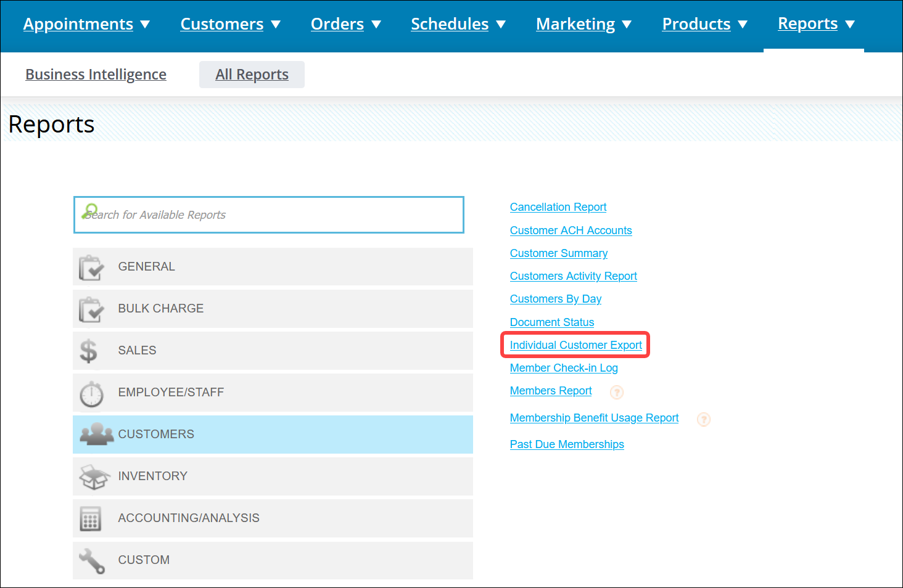Viewport: 903px width, 588px height.
Task: Open the Customer Summary report
Action: tap(559, 253)
